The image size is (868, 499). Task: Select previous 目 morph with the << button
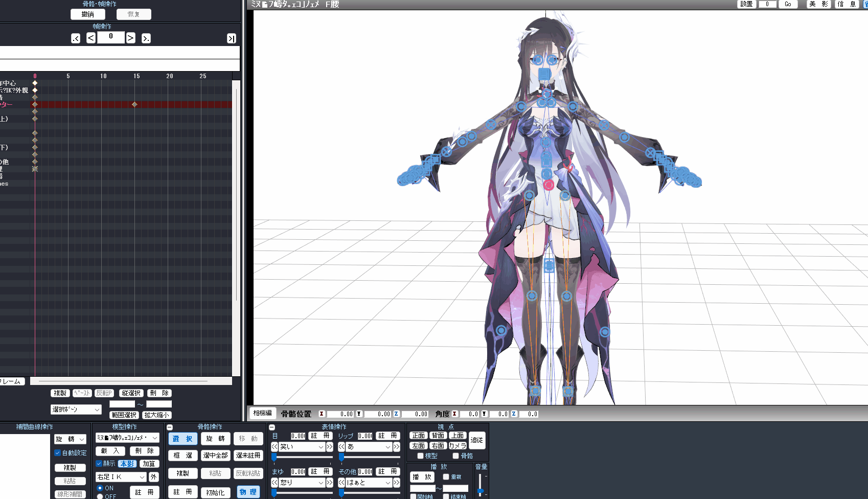tap(275, 447)
